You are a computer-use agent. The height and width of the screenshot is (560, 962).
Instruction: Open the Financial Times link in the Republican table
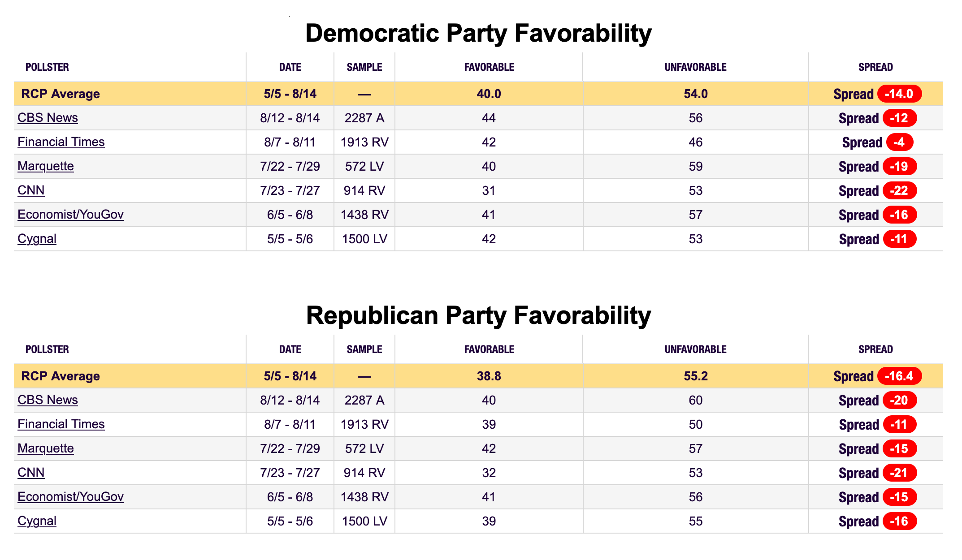point(61,424)
